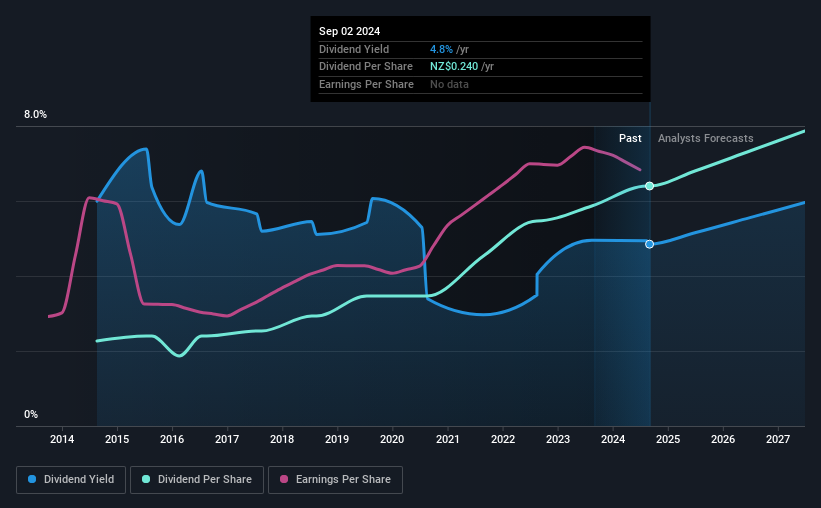
Task: Click the Analysts Forecasts label
Action: [x=705, y=138]
